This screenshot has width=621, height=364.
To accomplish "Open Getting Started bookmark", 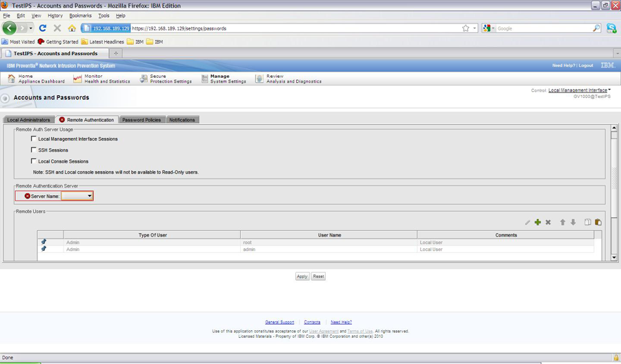I will pos(58,41).
